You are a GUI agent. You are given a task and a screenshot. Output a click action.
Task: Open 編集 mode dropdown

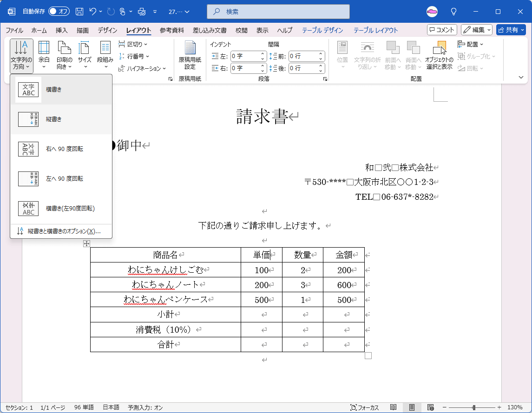coord(476,30)
